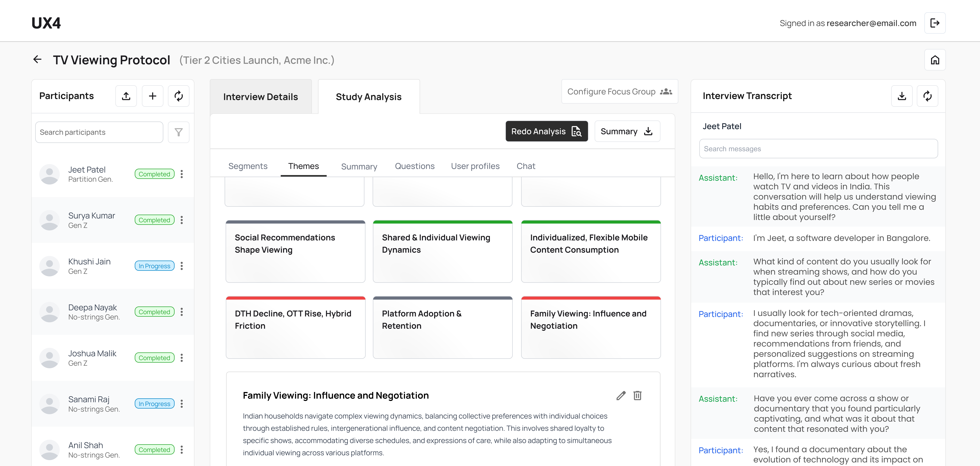Switch to the Interview Details tab
Image resolution: width=980 pixels, height=466 pixels.
tap(261, 97)
